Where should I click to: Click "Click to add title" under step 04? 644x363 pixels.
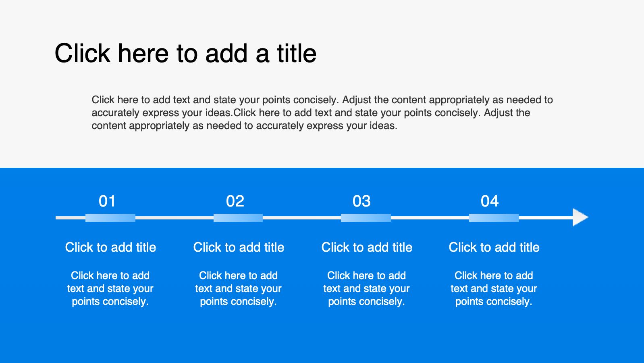click(494, 247)
